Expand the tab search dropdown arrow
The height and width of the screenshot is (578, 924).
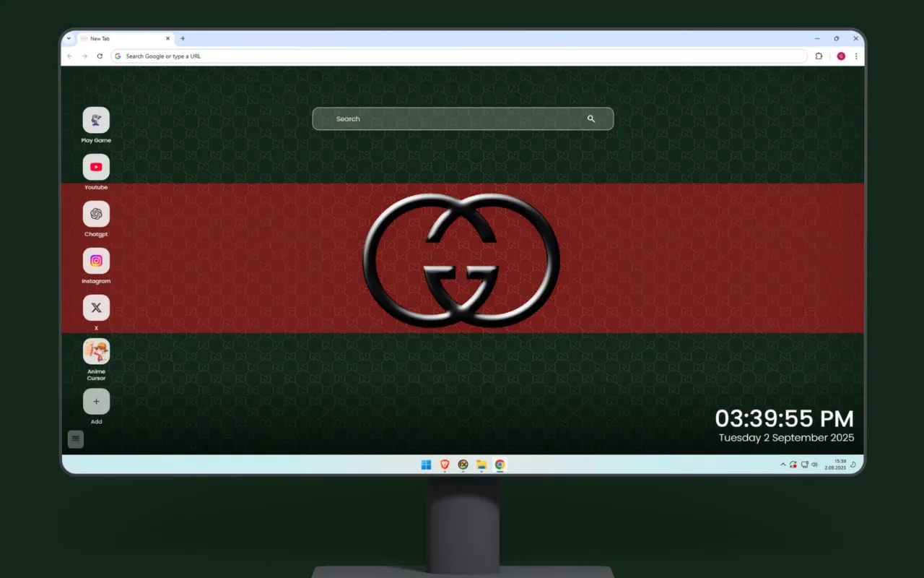pos(69,38)
